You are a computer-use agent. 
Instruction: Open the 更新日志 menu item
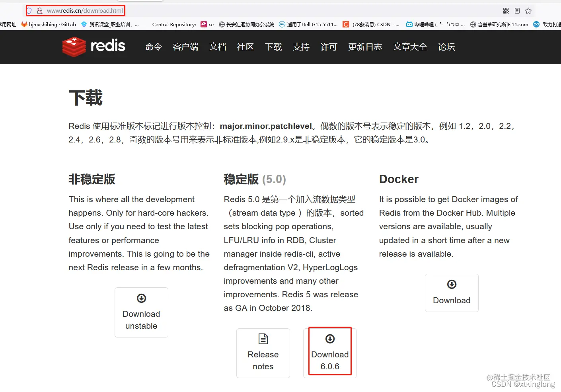365,47
